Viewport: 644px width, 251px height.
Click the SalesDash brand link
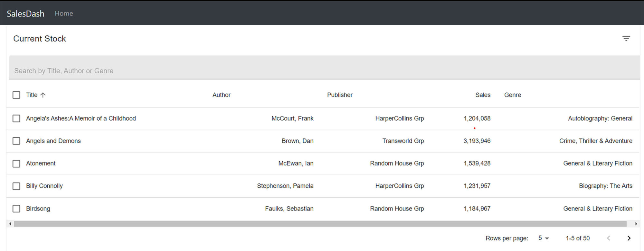click(x=25, y=14)
